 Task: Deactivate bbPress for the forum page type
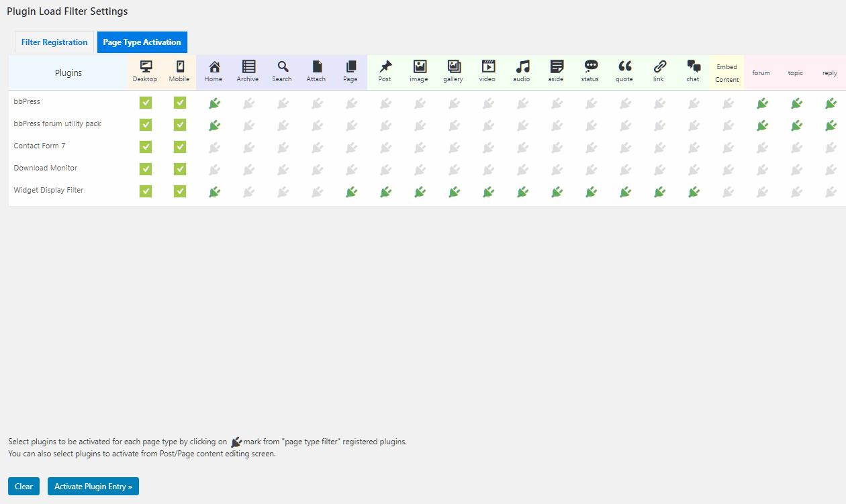[762, 103]
